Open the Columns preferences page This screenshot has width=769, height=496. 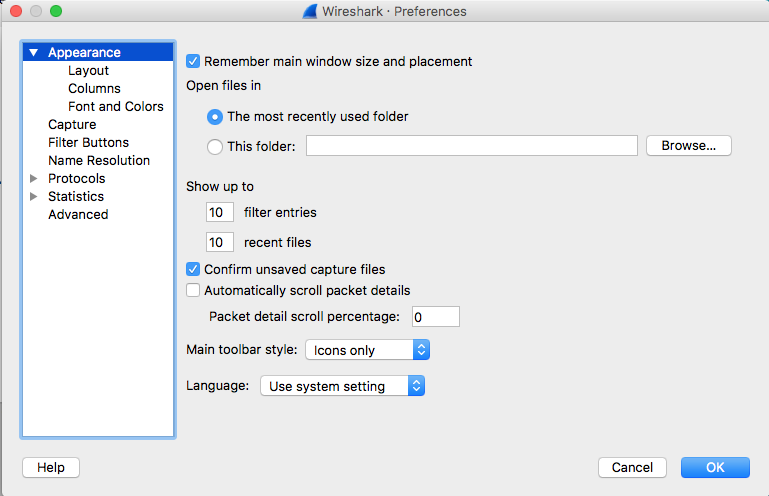94,89
